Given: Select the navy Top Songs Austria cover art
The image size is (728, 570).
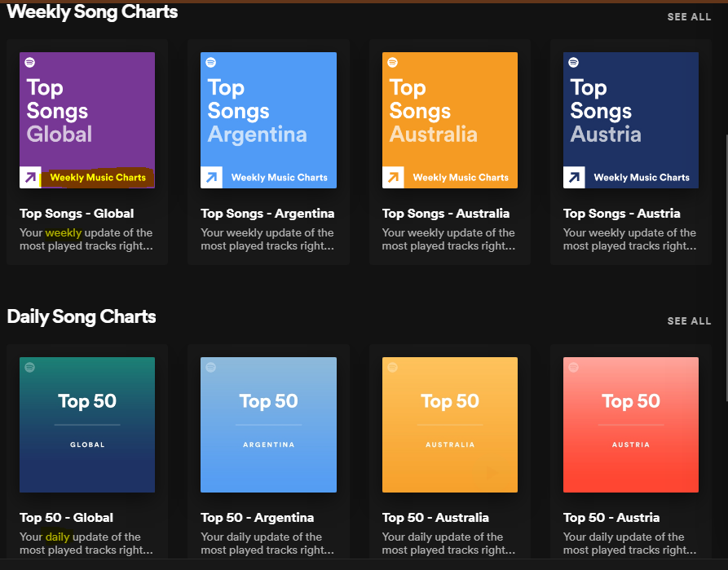Looking at the screenshot, I should point(631,121).
